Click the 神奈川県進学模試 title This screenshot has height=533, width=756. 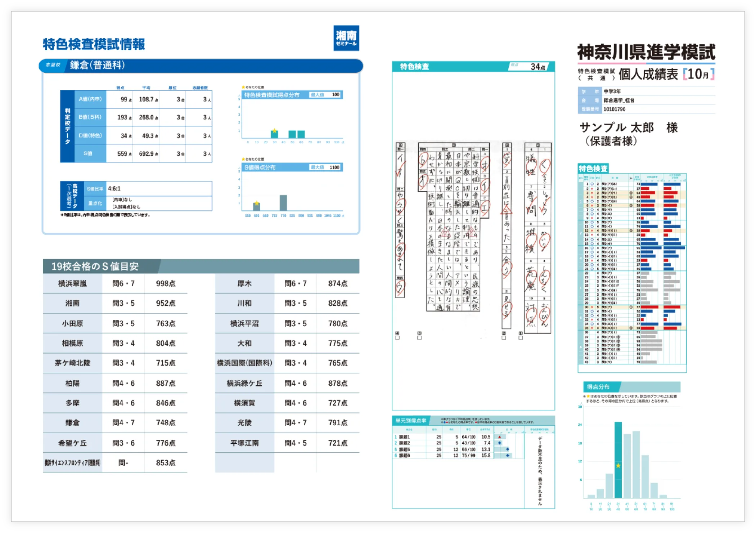646,52
